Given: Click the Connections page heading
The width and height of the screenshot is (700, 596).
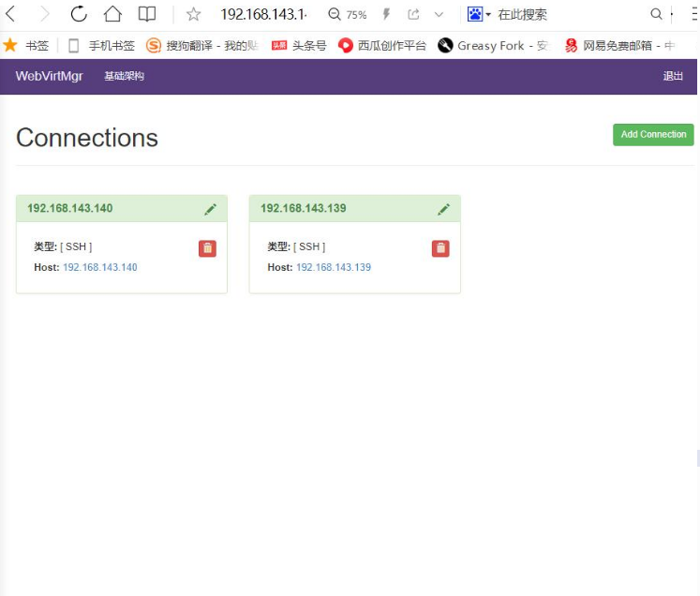Looking at the screenshot, I should click(87, 138).
